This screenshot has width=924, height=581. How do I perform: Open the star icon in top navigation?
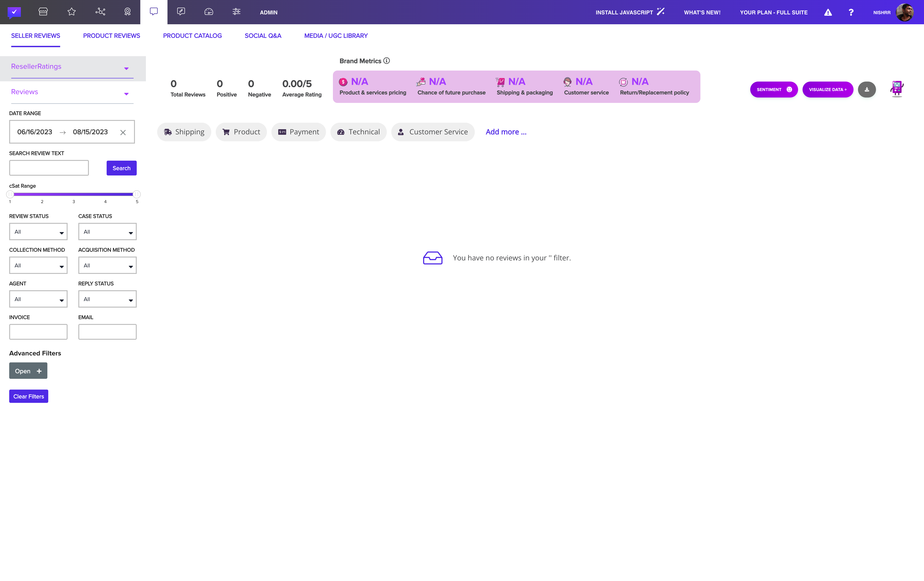(x=71, y=12)
